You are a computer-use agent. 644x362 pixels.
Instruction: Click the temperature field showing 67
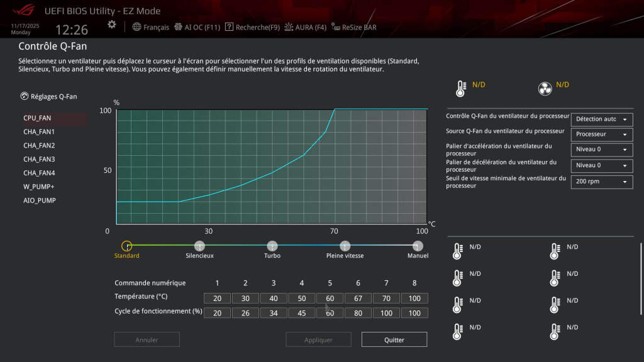pos(358,298)
